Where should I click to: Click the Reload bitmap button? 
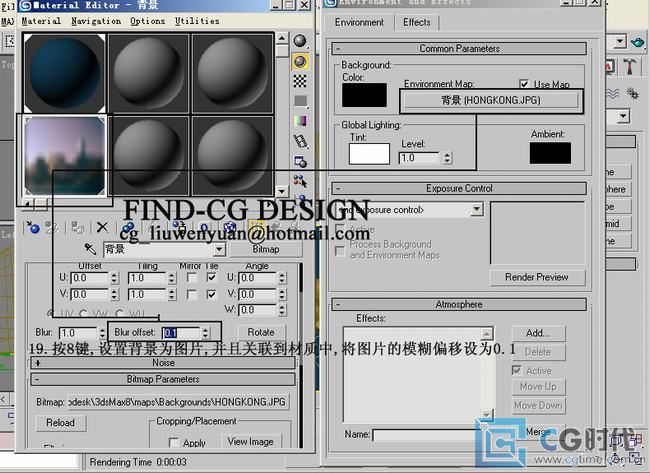click(x=61, y=423)
